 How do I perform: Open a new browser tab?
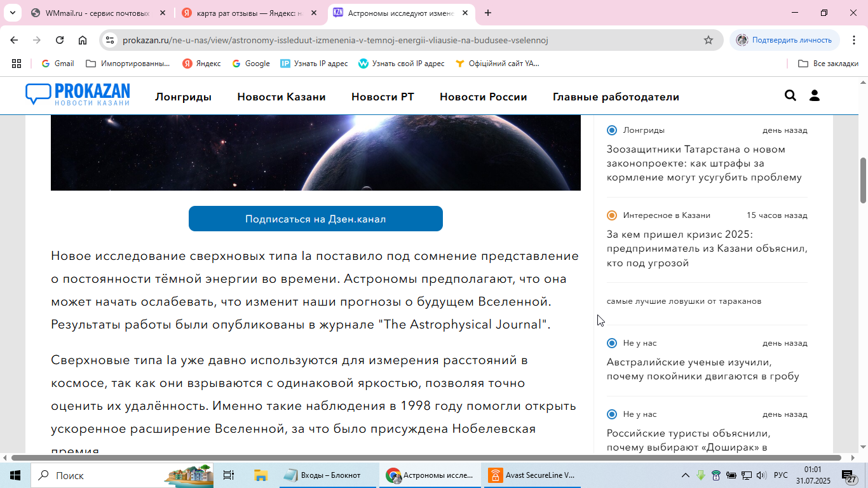point(488,13)
